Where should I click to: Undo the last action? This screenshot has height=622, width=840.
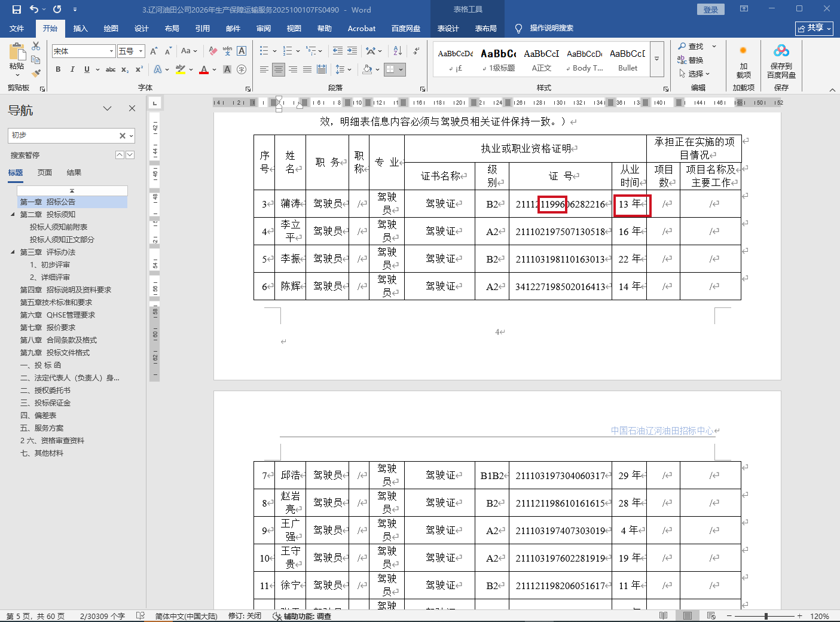[x=34, y=10]
